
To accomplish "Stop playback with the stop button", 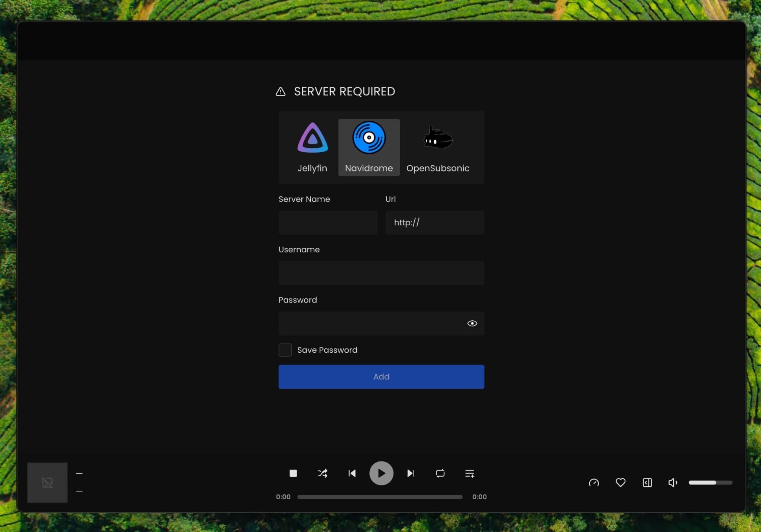I will 293,473.
